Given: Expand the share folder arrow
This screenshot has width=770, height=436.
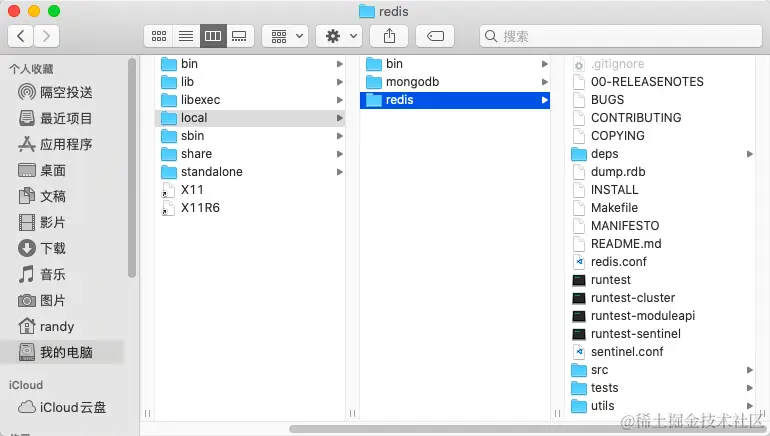Looking at the screenshot, I should pos(339,154).
